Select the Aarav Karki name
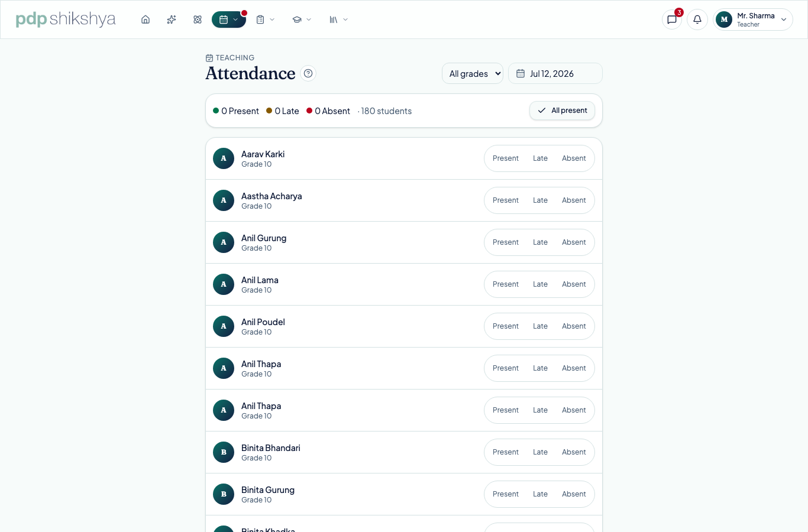 coord(263,154)
